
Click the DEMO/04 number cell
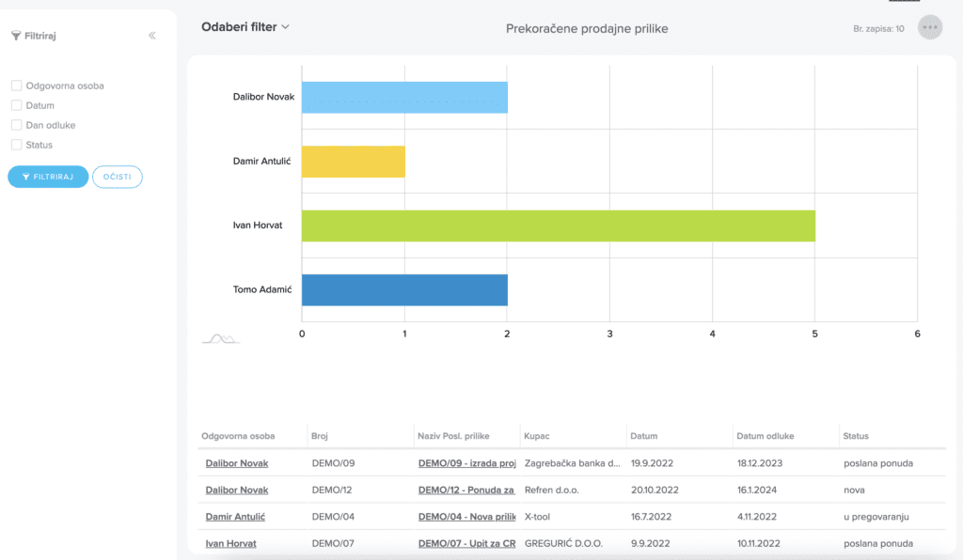click(333, 517)
